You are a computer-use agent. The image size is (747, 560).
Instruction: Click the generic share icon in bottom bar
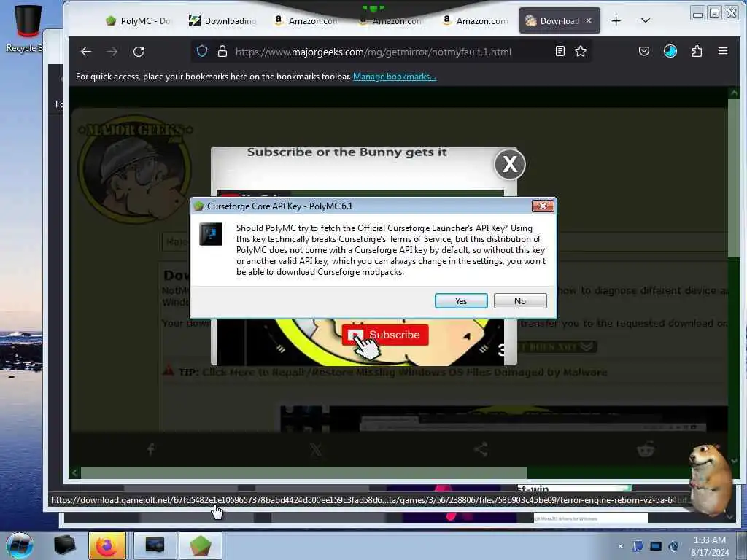(481, 449)
